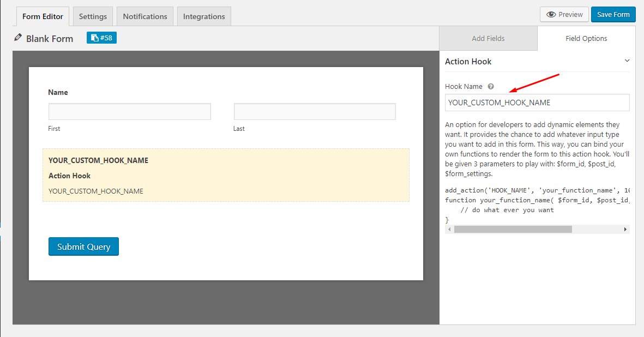Image resolution: width=644 pixels, height=337 pixels.
Task: Switch to the Add Fields panel
Action: 488,38
